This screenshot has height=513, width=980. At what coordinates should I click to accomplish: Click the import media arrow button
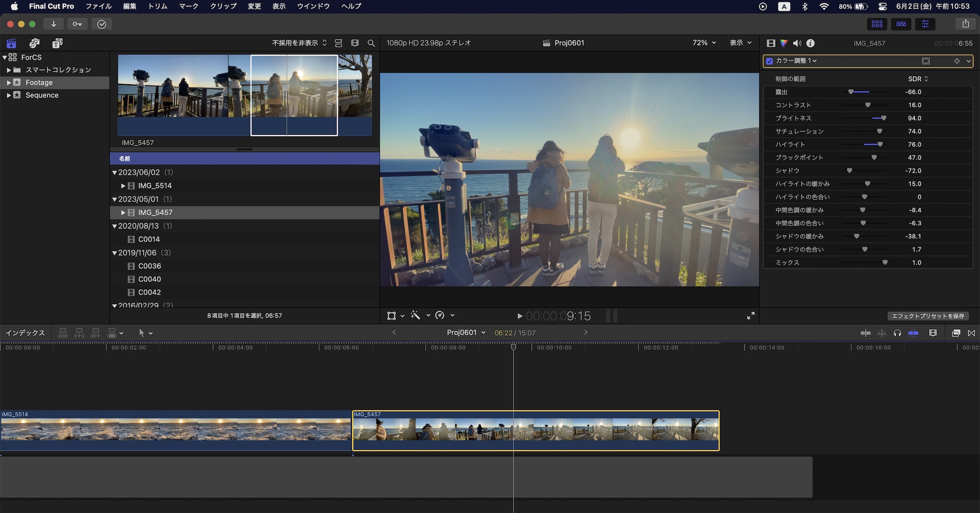point(53,24)
